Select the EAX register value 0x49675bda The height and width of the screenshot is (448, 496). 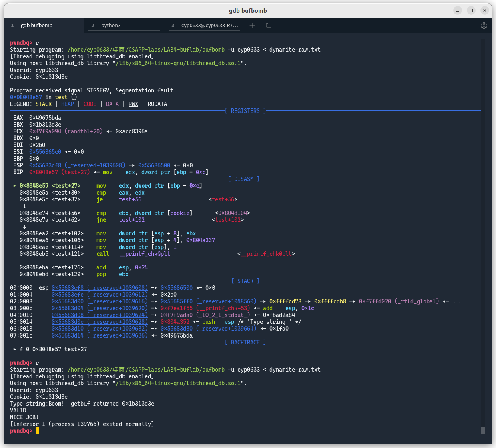(45, 118)
